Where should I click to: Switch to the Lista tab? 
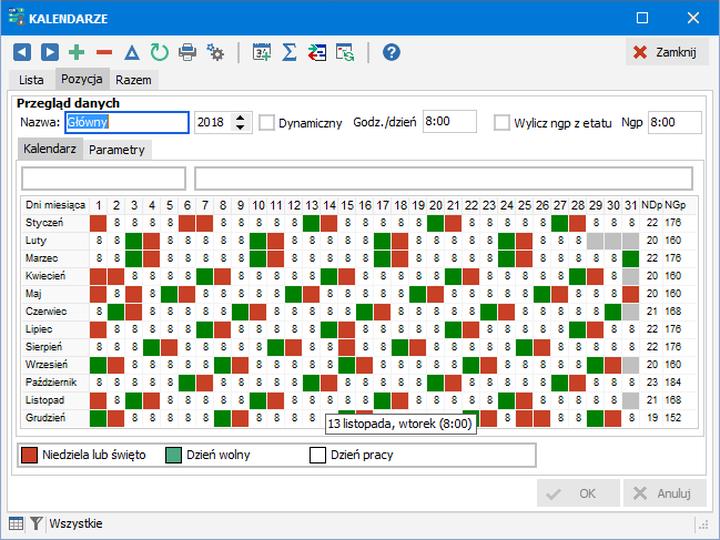click(x=31, y=80)
